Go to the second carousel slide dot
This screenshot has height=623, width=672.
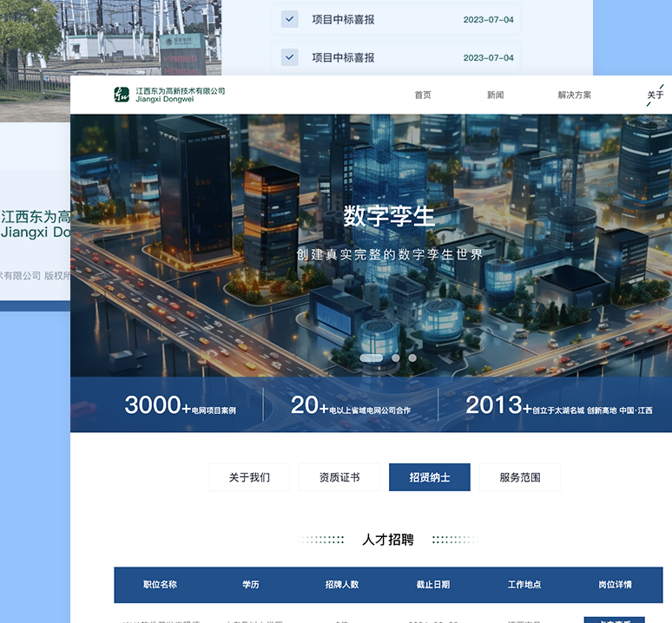[x=396, y=357]
